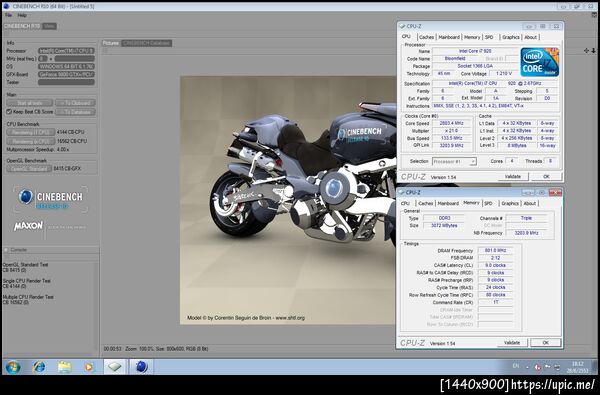Click the MAXON logo in left panel

point(28,226)
